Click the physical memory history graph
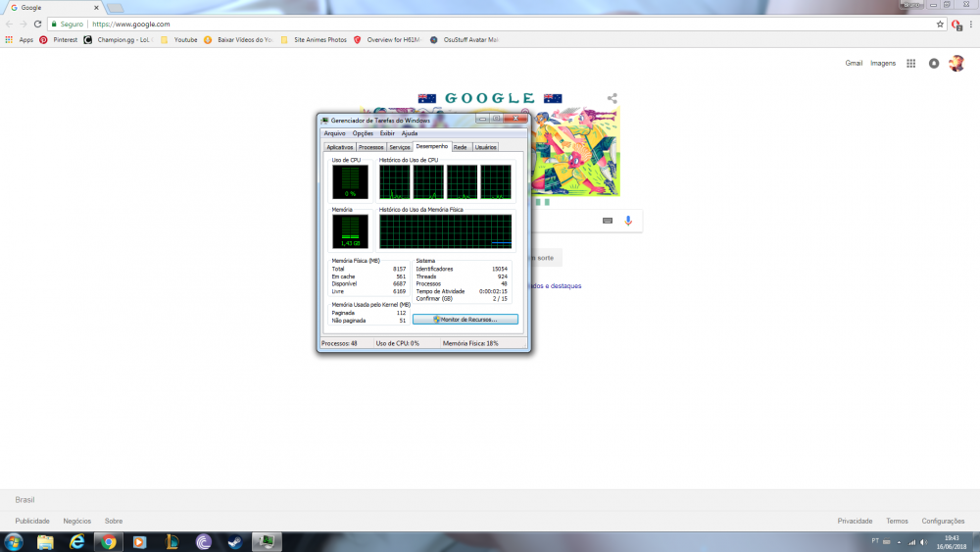 [x=445, y=231]
